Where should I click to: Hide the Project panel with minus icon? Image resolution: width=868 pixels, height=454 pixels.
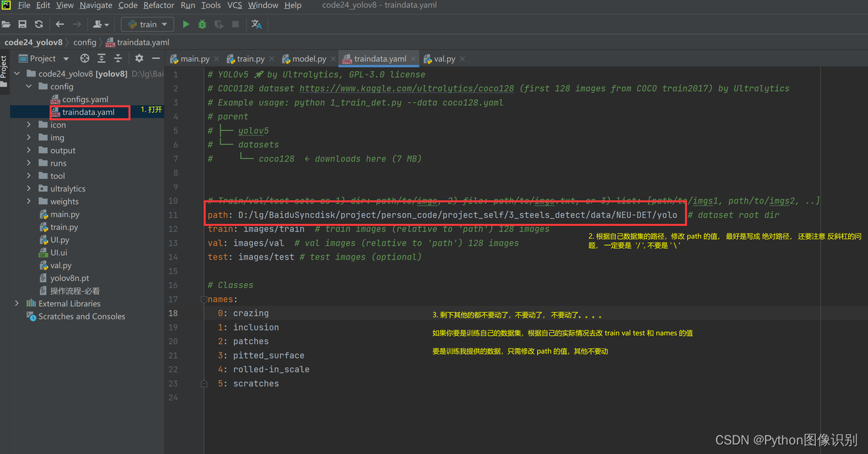pyautogui.click(x=156, y=58)
